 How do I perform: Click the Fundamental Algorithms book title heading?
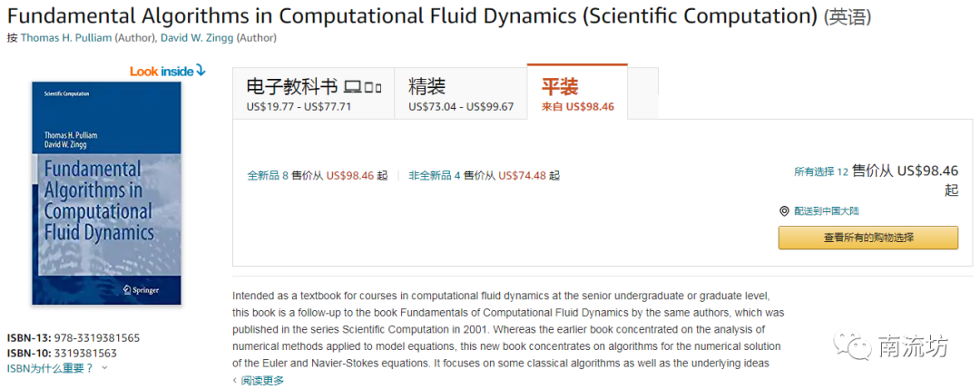coord(412,15)
